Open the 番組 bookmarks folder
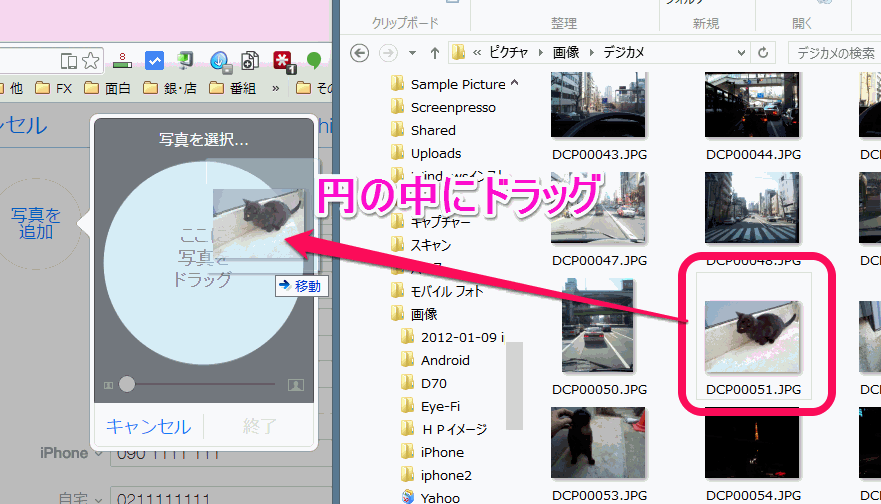The width and height of the screenshot is (881, 504). [233, 88]
